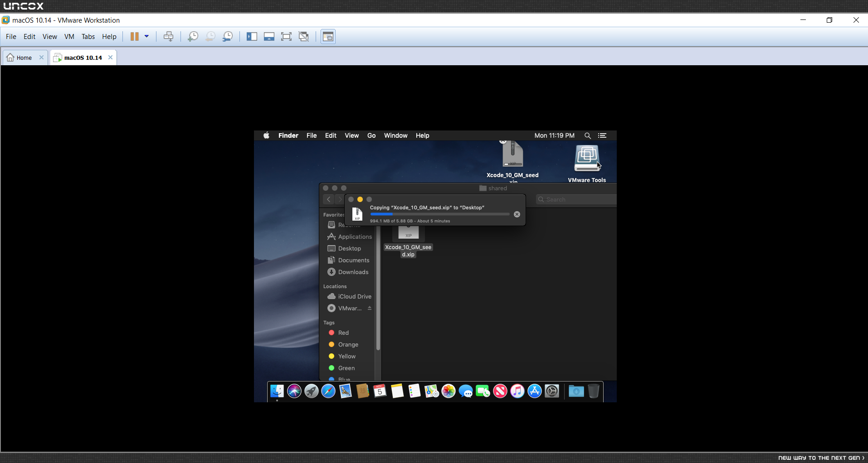Open VMware's VM menu

click(69, 37)
